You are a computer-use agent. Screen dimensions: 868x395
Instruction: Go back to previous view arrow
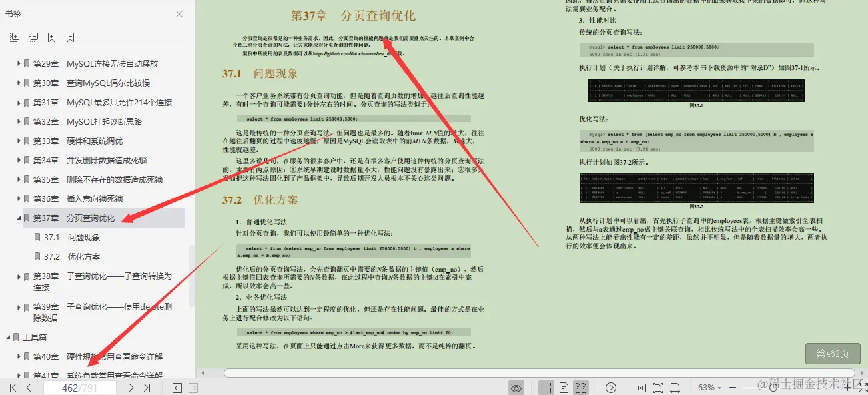point(177,387)
